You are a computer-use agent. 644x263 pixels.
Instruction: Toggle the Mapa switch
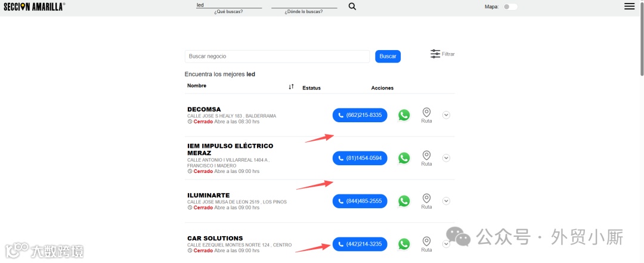coord(510,7)
